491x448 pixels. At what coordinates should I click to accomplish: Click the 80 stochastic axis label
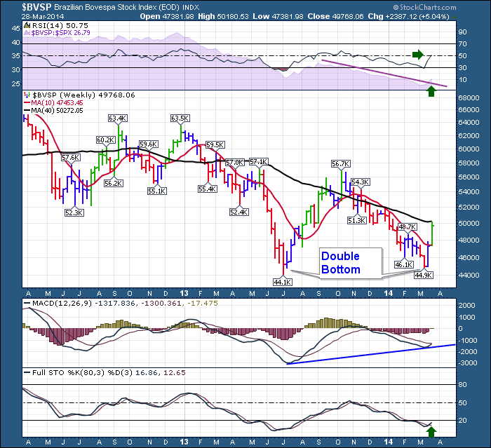pos(462,384)
